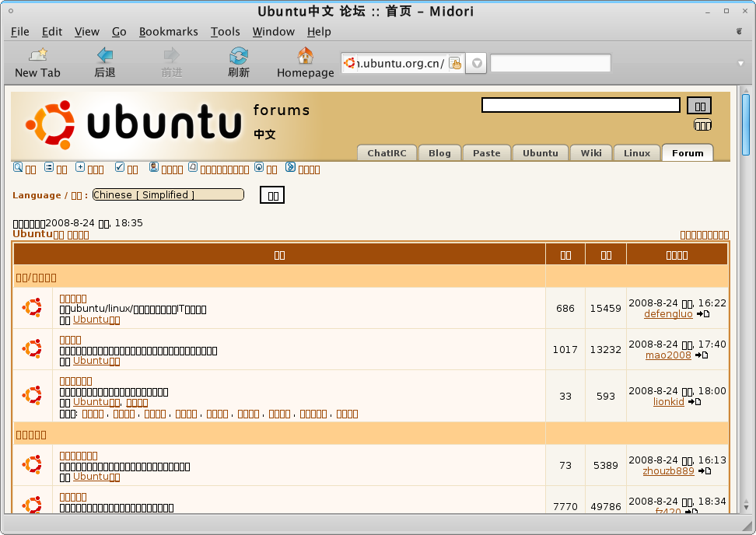Viewport: 756px width, 535px height.
Task: Open the moderator link in the mao2008 row
Action: tap(96, 361)
